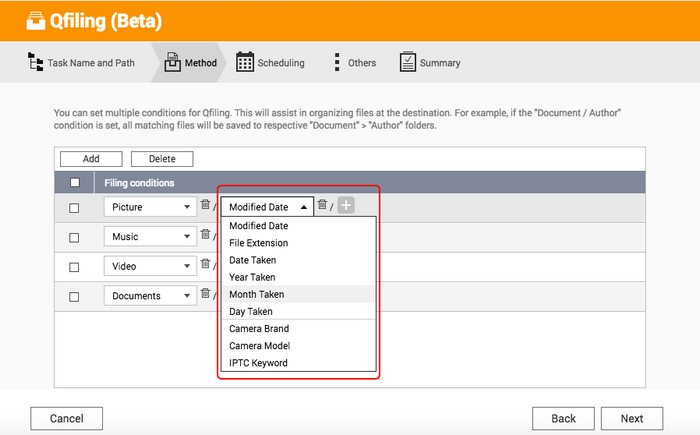Screen dimensions: 700x435
Task: Click the Scheduling calendar icon
Action: [x=245, y=62]
